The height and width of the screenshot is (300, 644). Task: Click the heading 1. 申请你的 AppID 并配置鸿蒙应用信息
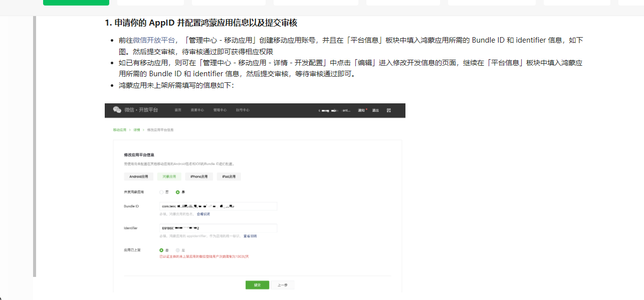tap(201, 23)
